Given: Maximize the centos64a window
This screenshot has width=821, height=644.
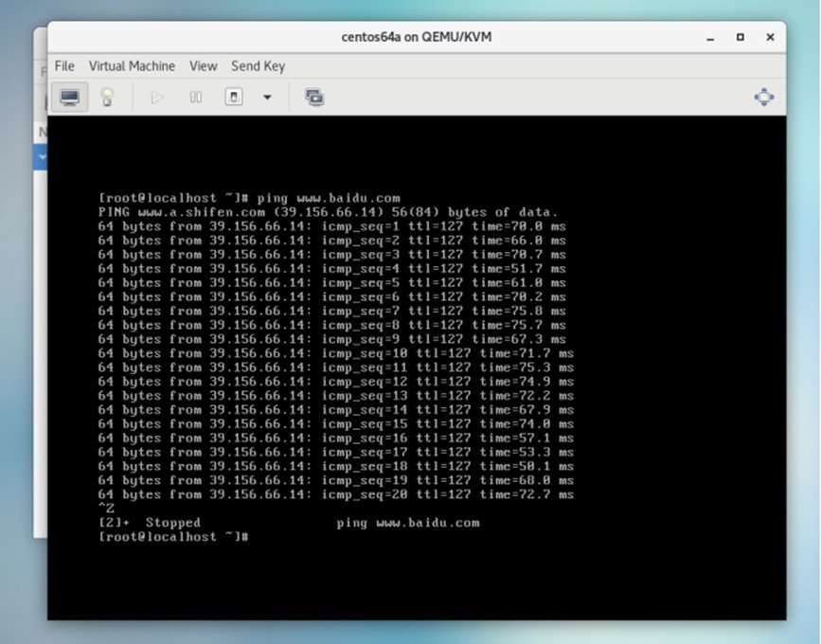Looking at the screenshot, I should [740, 37].
